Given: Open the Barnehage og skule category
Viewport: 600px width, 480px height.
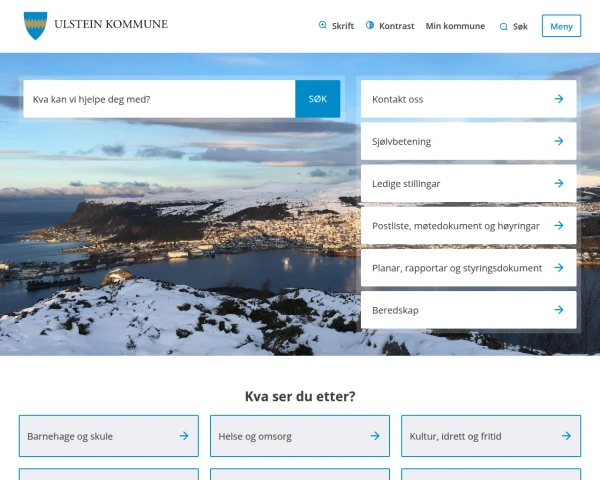Looking at the screenshot, I should (109, 436).
